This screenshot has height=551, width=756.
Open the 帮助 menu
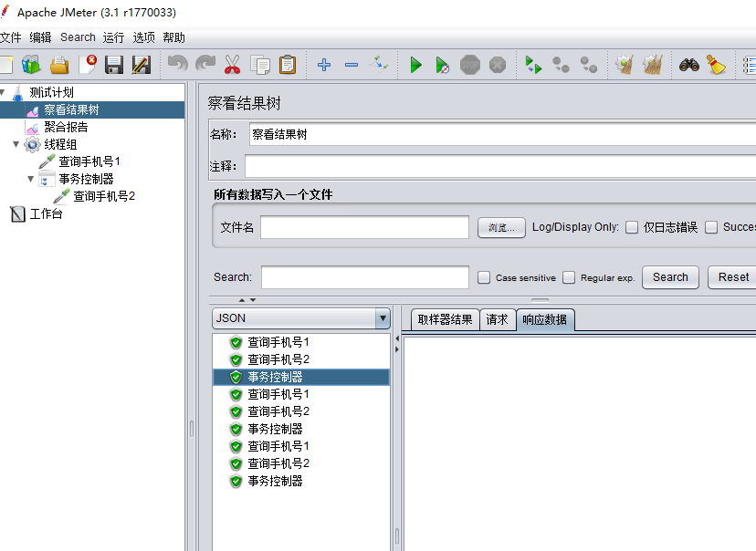pos(173,37)
